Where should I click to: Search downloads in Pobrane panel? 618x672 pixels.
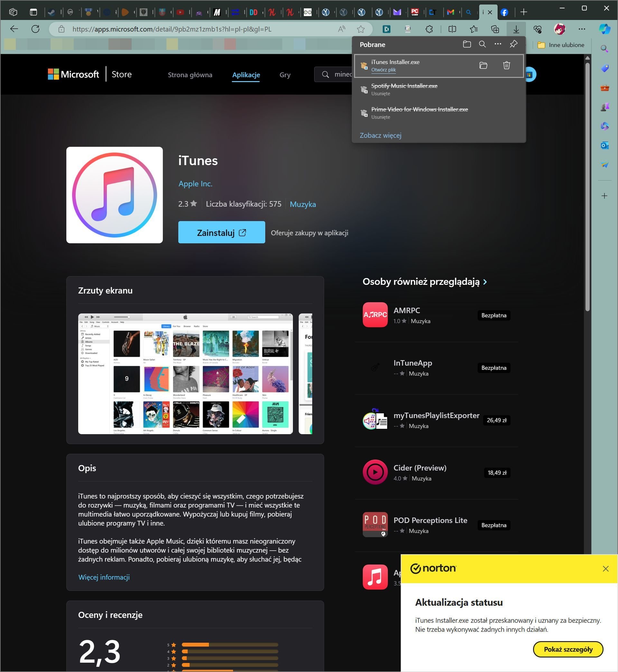click(x=482, y=44)
